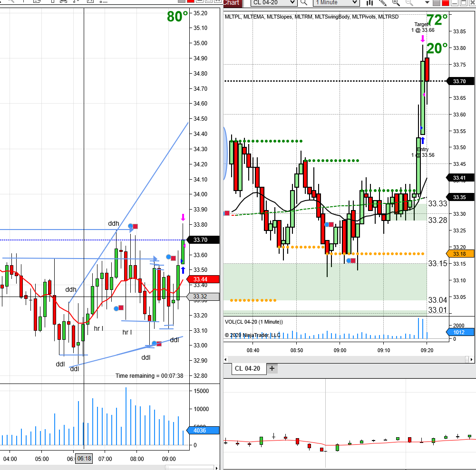The width and height of the screenshot is (476, 470).
Task: Click the 33.41 price marker
Action: [460, 178]
